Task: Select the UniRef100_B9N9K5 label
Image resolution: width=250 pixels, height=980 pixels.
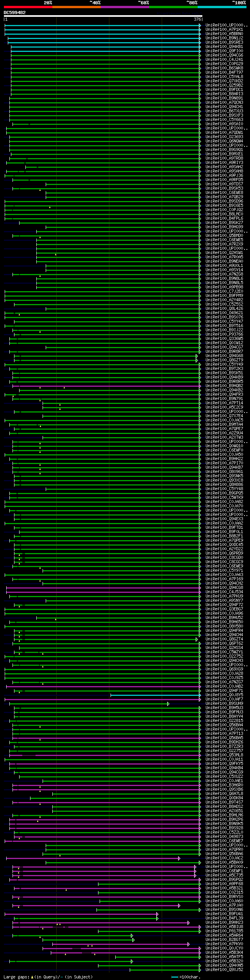Action: (224, 824)
